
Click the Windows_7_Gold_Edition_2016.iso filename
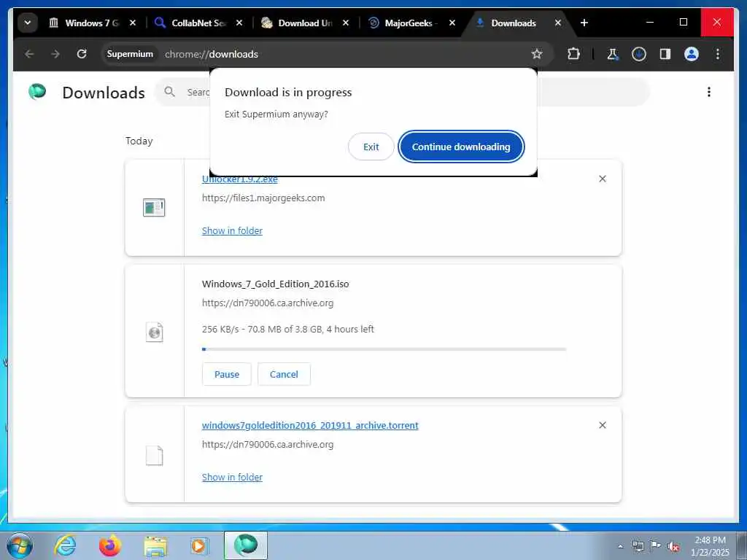[275, 284]
